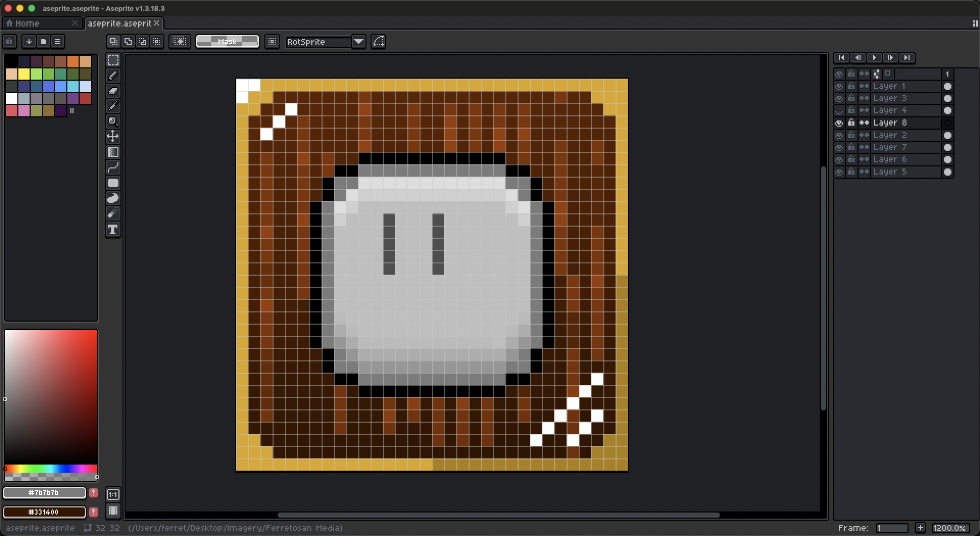980x536 pixels.
Task: Open the palette options menu
Action: [58, 41]
